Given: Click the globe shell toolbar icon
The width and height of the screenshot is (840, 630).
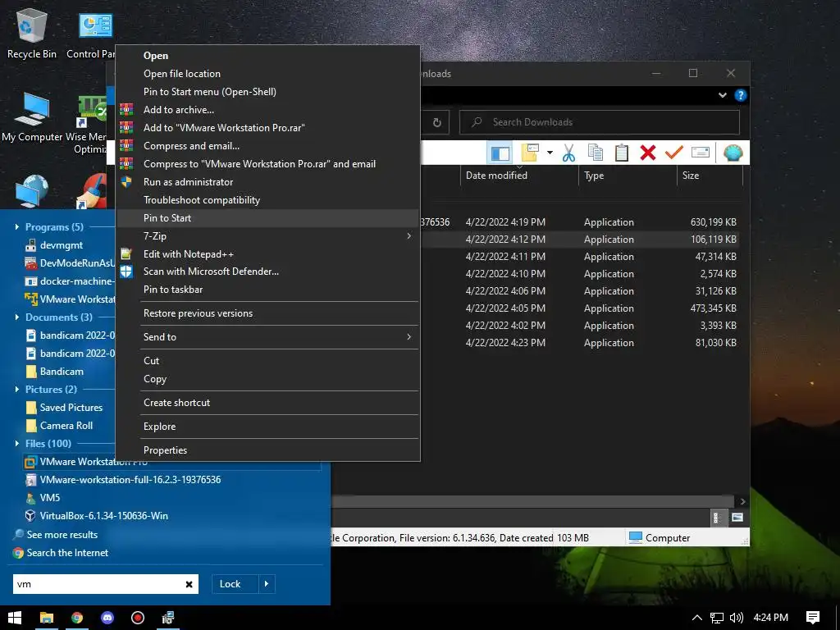Looking at the screenshot, I should [x=733, y=153].
